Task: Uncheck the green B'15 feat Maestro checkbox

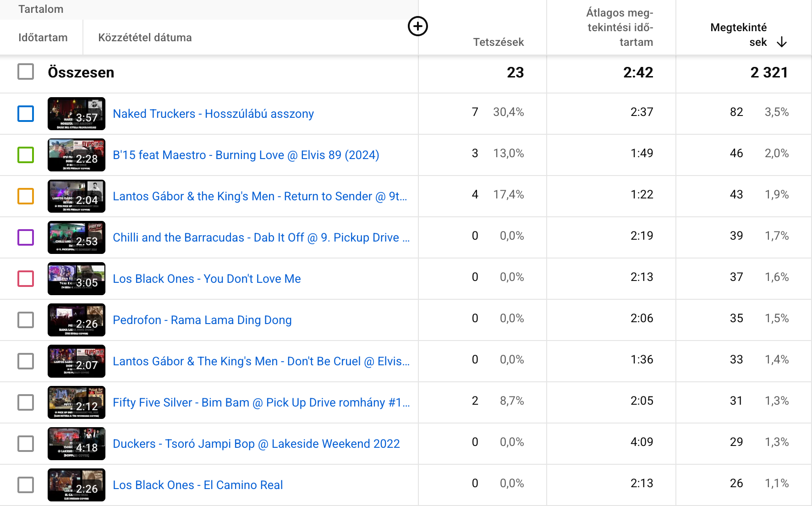Action: point(26,155)
